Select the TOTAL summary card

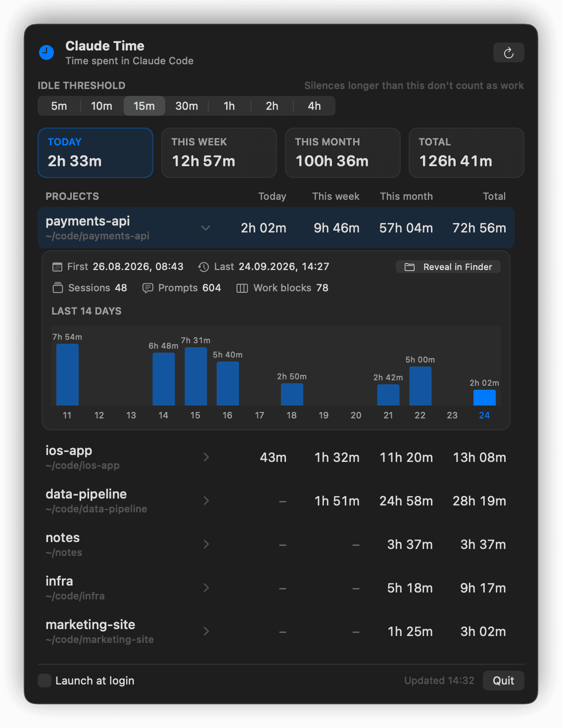pyautogui.click(x=467, y=153)
